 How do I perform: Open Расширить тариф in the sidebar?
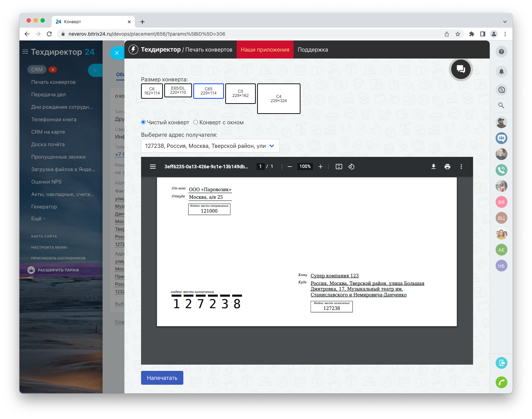coord(58,270)
